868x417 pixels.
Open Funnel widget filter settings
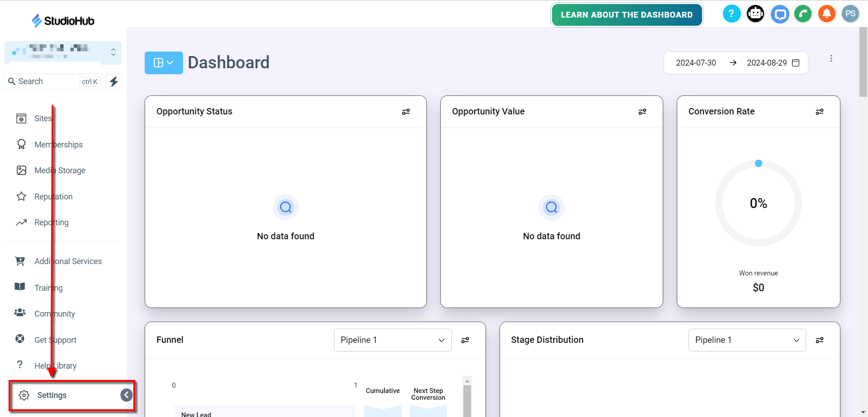[465, 340]
